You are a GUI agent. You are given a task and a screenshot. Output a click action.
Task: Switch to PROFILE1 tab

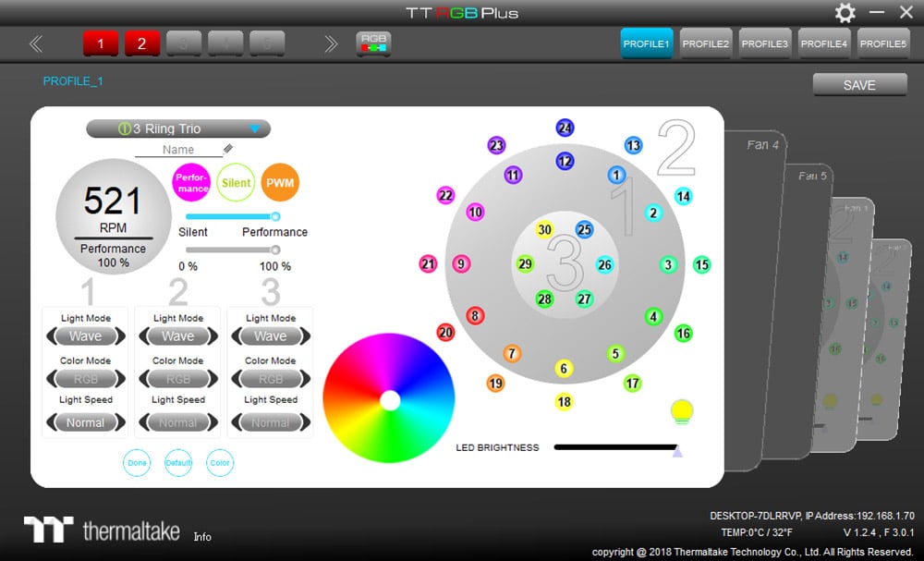tap(647, 43)
